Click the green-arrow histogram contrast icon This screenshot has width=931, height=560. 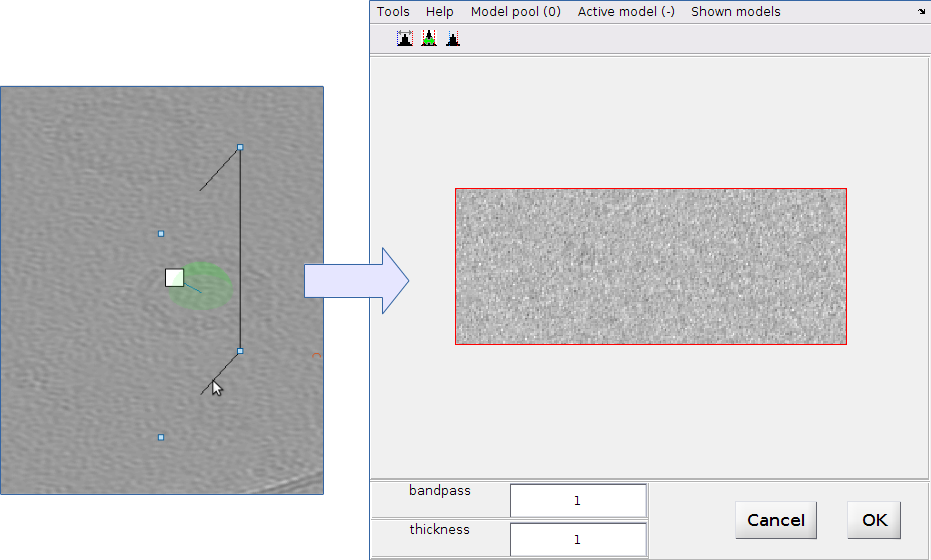click(429, 39)
